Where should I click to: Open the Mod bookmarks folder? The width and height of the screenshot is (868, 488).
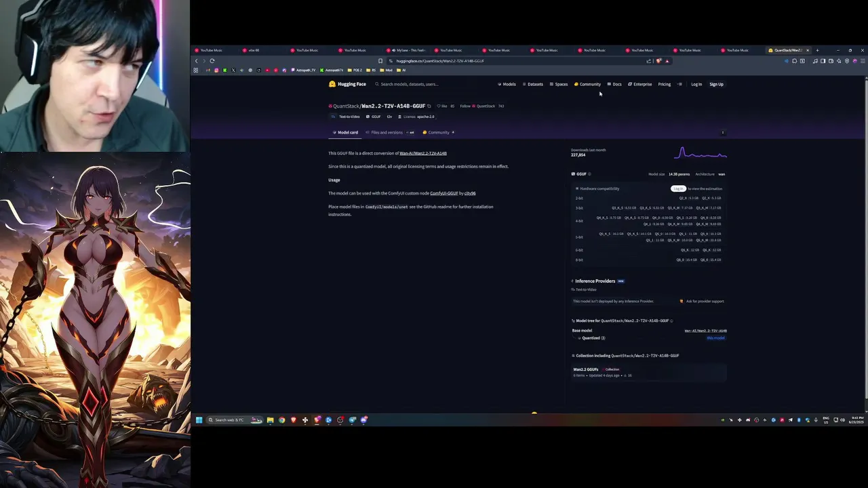pos(387,70)
